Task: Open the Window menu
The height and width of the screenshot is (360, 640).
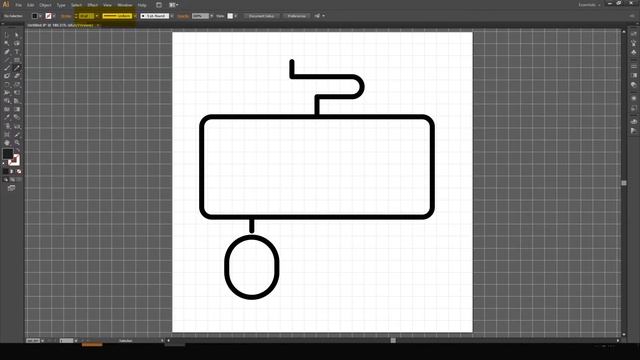Action: (125, 5)
